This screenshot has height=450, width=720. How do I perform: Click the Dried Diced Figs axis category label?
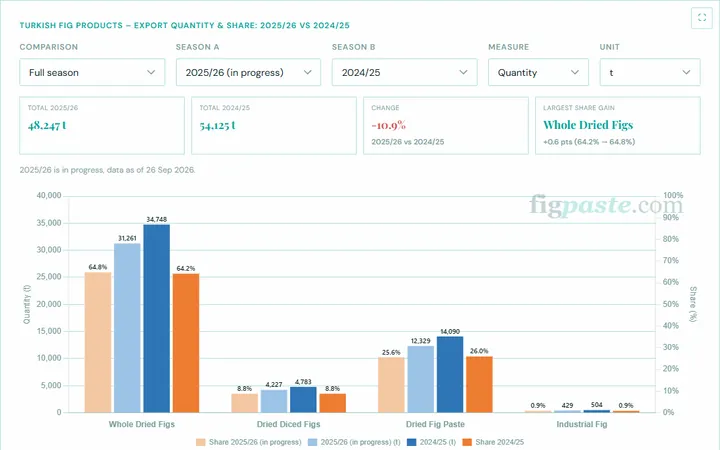click(x=288, y=424)
